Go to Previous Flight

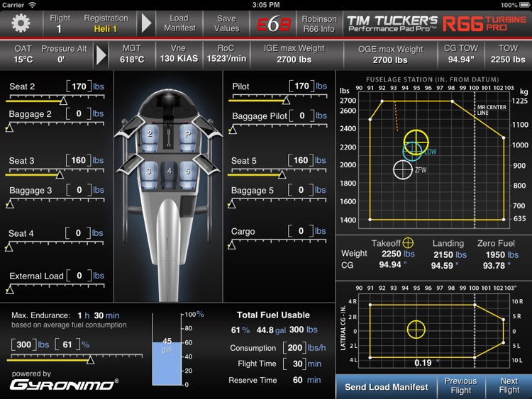click(461, 386)
